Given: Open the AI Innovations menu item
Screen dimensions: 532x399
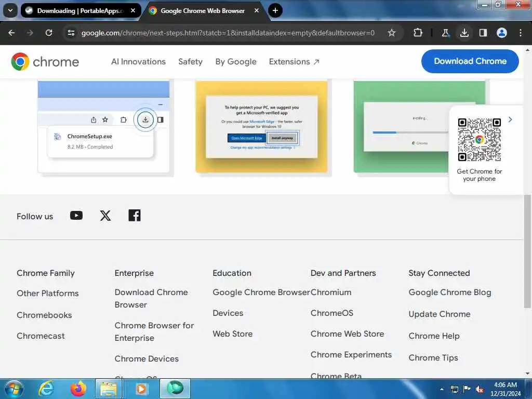Looking at the screenshot, I should click(x=138, y=62).
